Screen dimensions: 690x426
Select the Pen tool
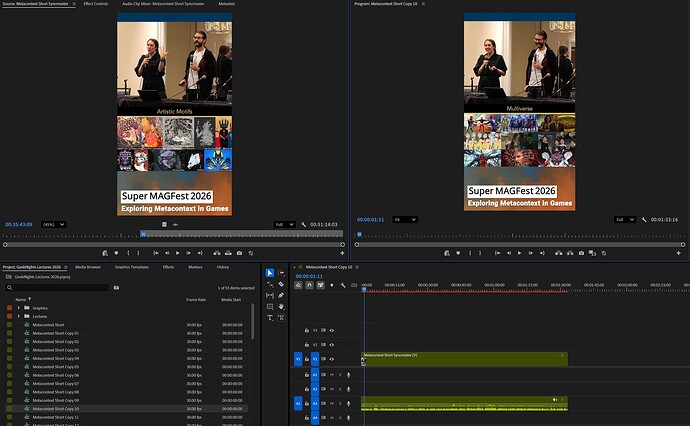point(281,295)
